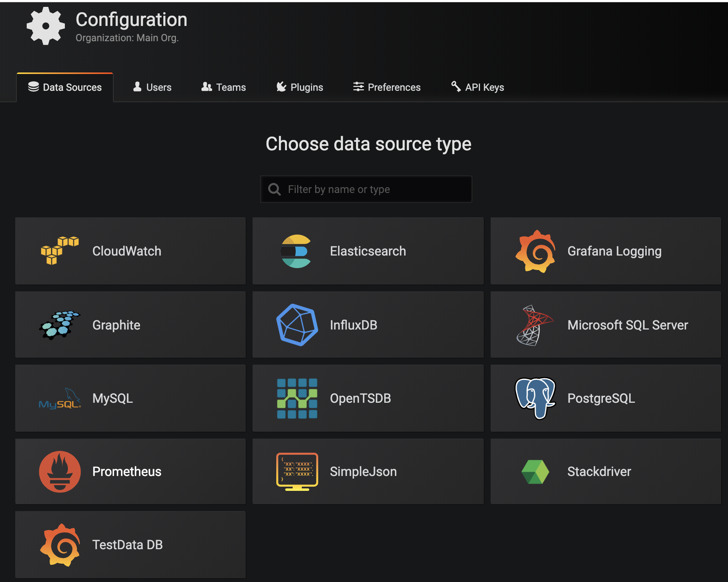The height and width of the screenshot is (582, 728).
Task: Switch to the Teams tab
Action: tap(224, 87)
